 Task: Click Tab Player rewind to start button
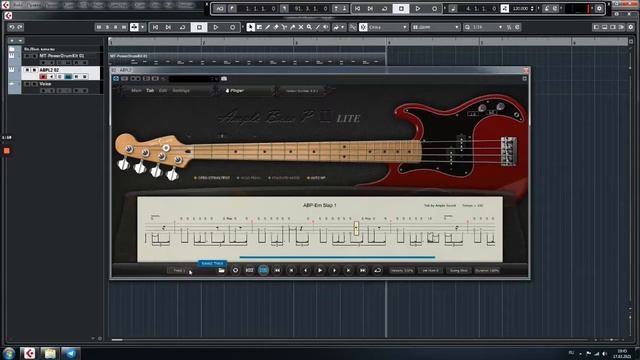[x=277, y=270]
